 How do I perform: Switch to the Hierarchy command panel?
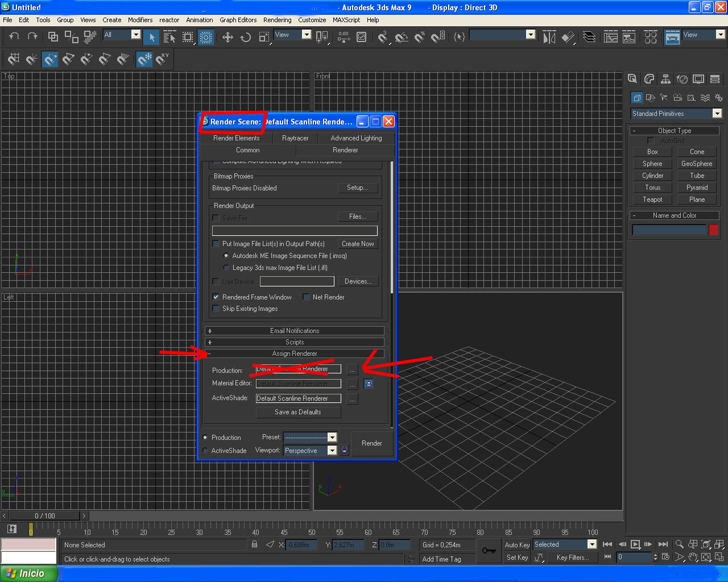tap(665, 79)
